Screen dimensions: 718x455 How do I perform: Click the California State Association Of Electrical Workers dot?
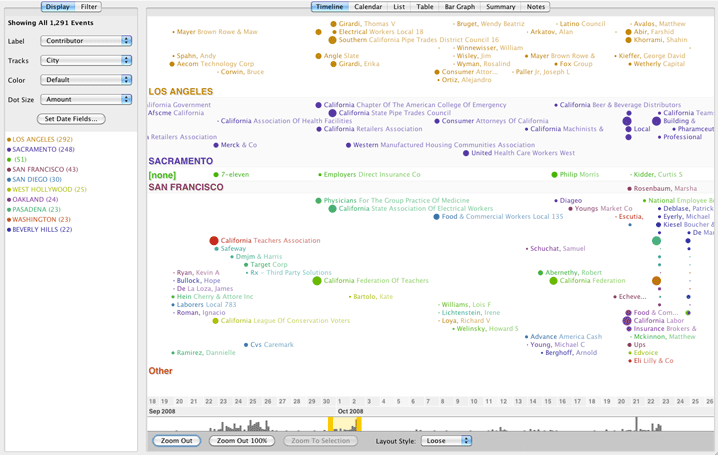tap(332, 209)
